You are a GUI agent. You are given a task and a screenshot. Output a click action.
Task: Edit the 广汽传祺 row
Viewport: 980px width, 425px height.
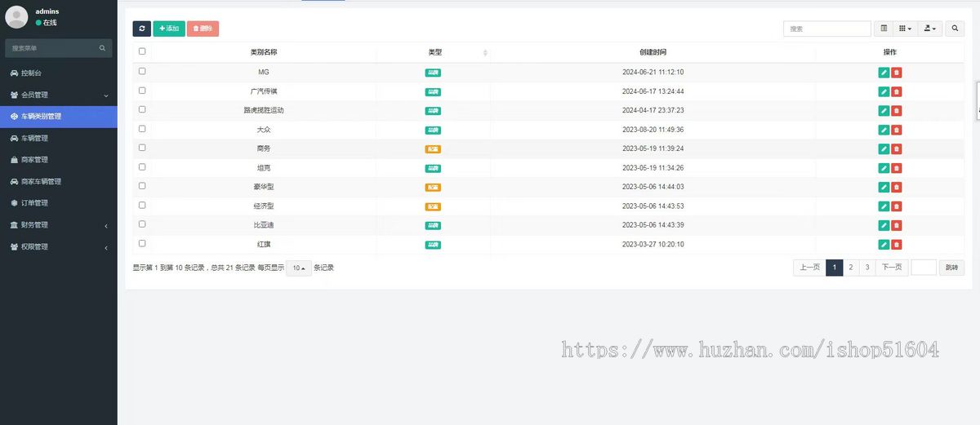tap(884, 91)
